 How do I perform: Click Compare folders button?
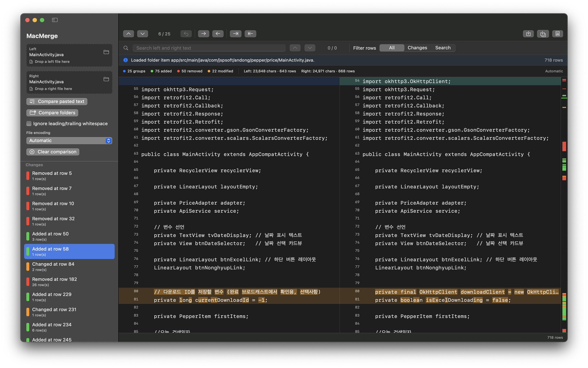pos(52,113)
